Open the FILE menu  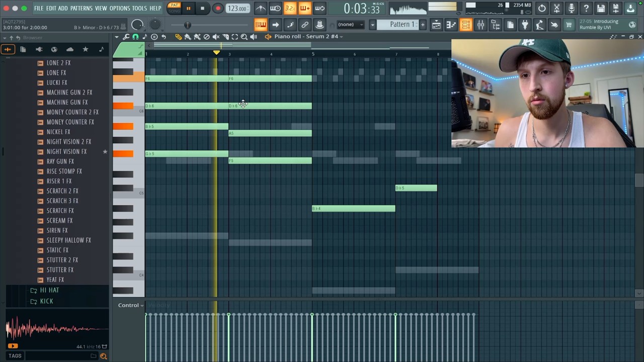tap(39, 9)
